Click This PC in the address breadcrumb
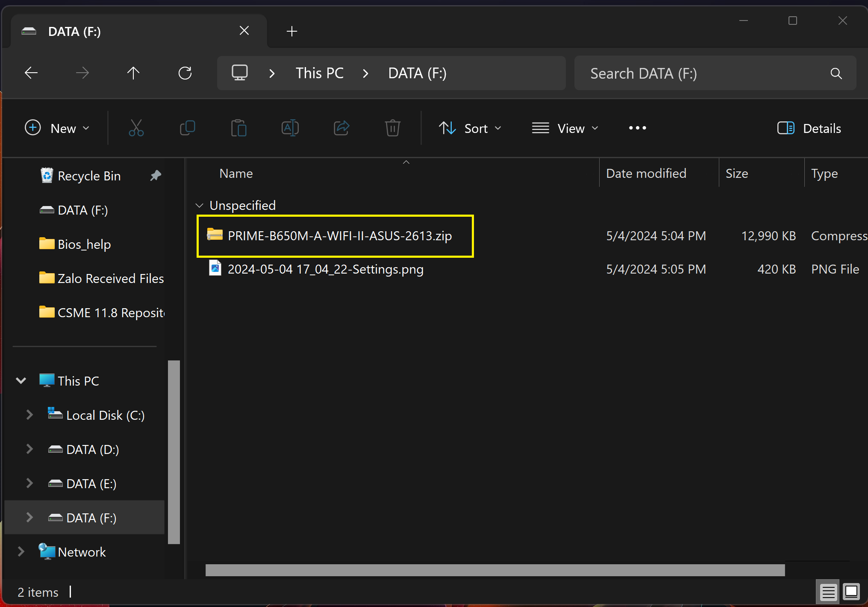Image resolution: width=868 pixels, height=607 pixels. click(319, 73)
